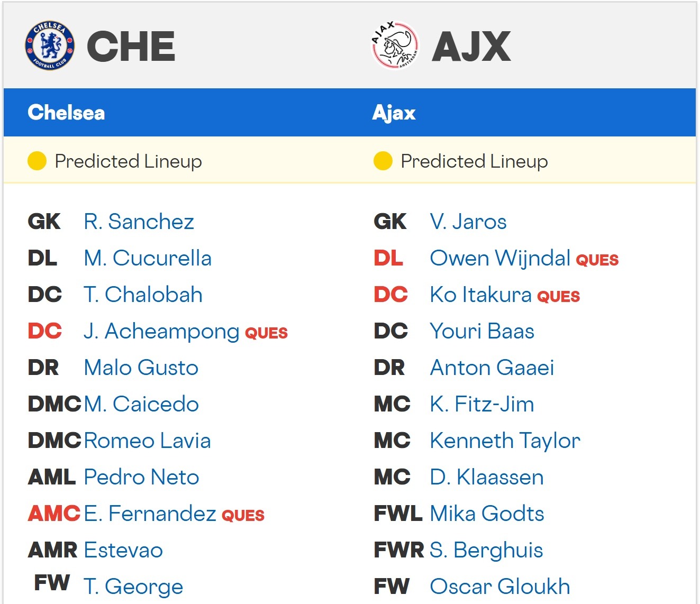
Task: Select J. Acheampong in Chelsea lineup
Action: tap(161, 331)
